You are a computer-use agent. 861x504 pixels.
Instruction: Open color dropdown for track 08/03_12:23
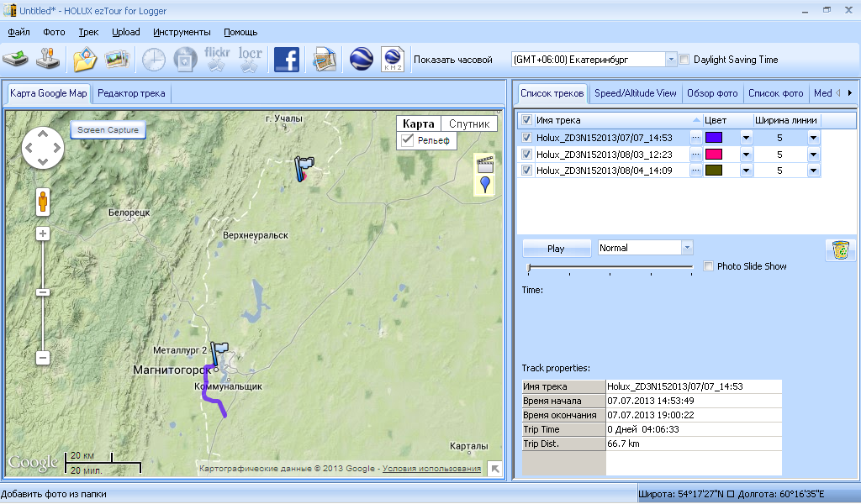pos(746,154)
